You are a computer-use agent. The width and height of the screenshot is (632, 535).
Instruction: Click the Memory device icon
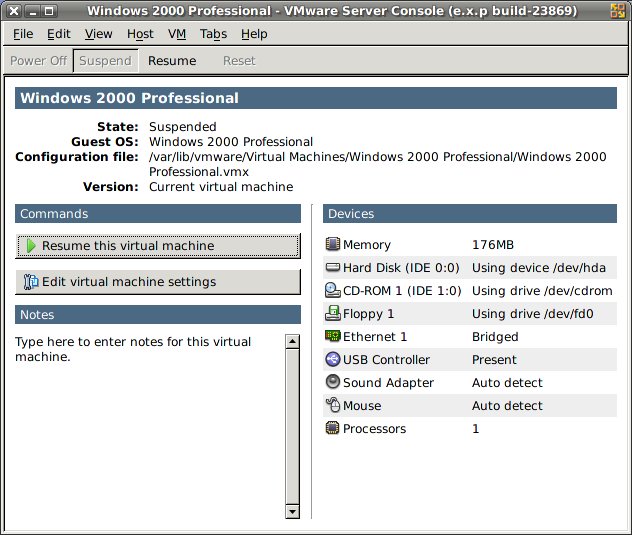(334, 245)
